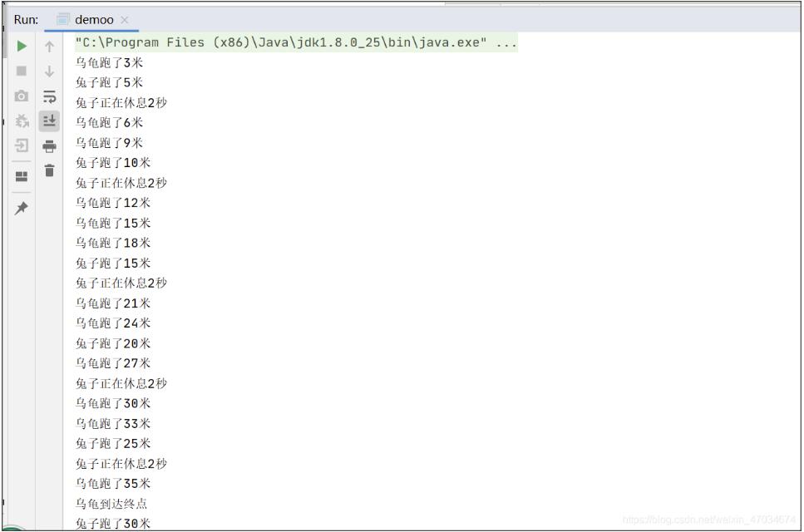This screenshot has width=804, height=532.
Task: Click the line 乌龟跑了6米
Action: pos(109,122)
